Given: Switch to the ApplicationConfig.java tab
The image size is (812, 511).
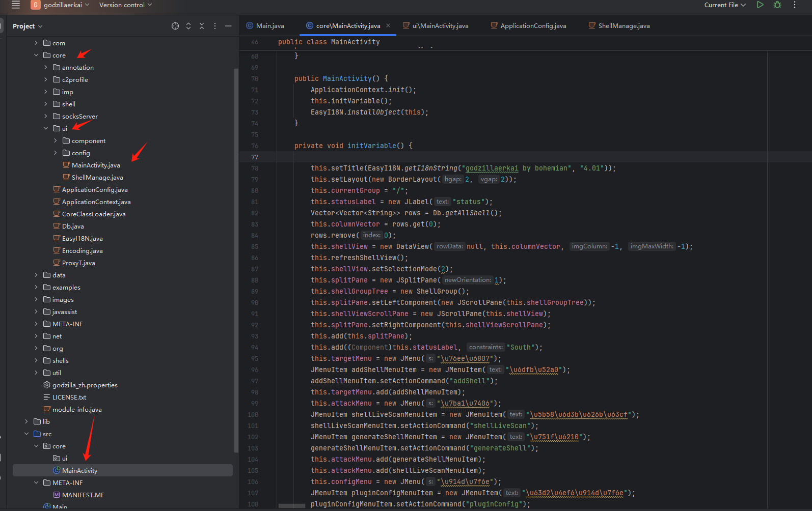Looking at the screenshot, I should click(528, 26).
